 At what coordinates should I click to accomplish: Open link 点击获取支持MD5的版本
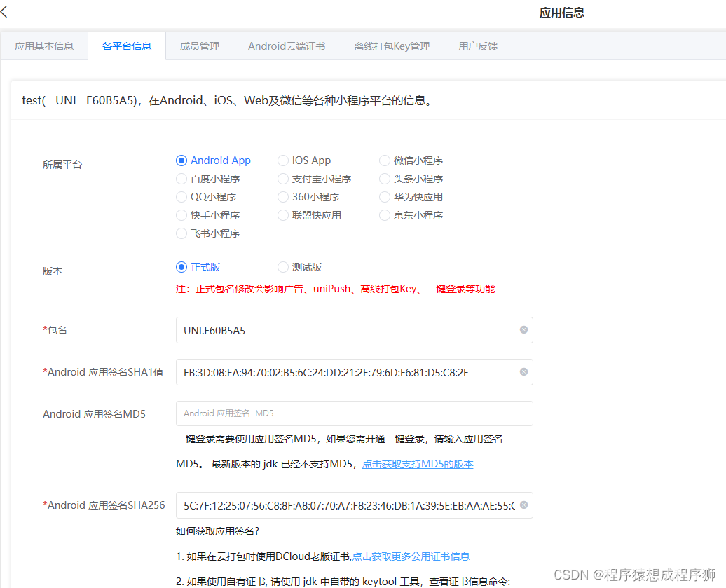418,464
